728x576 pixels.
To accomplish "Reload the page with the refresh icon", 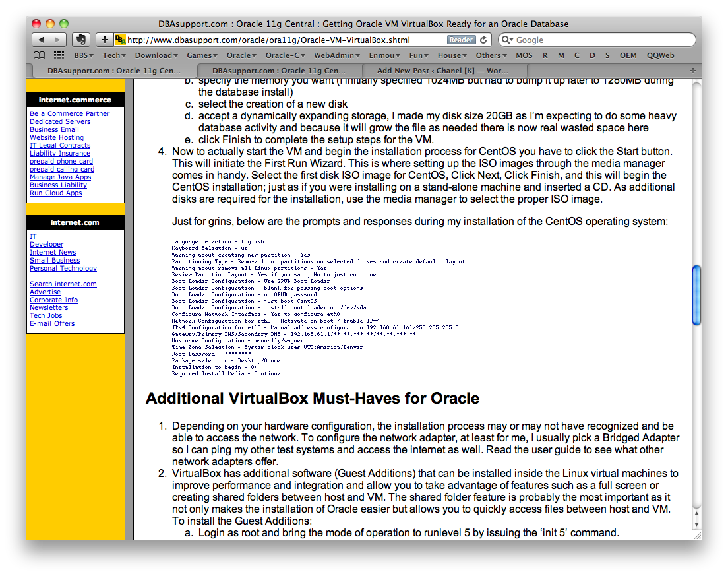I will click(x=483, y=40).
